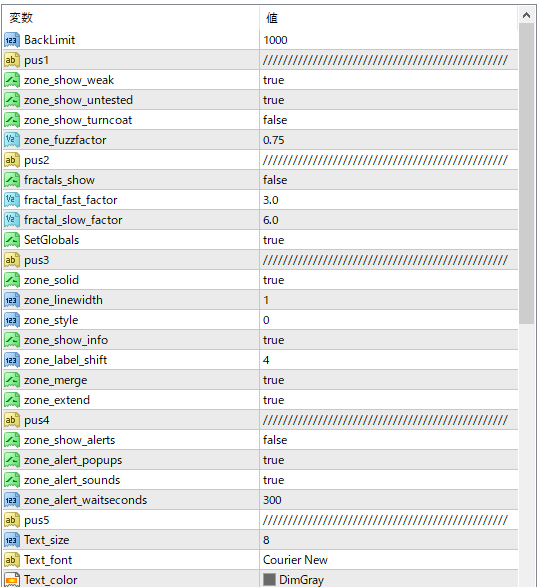The height and width of the screenshot is (587, 540).
Task: Click the integer icon beside zone_linewidth
Action: [12, 300]
